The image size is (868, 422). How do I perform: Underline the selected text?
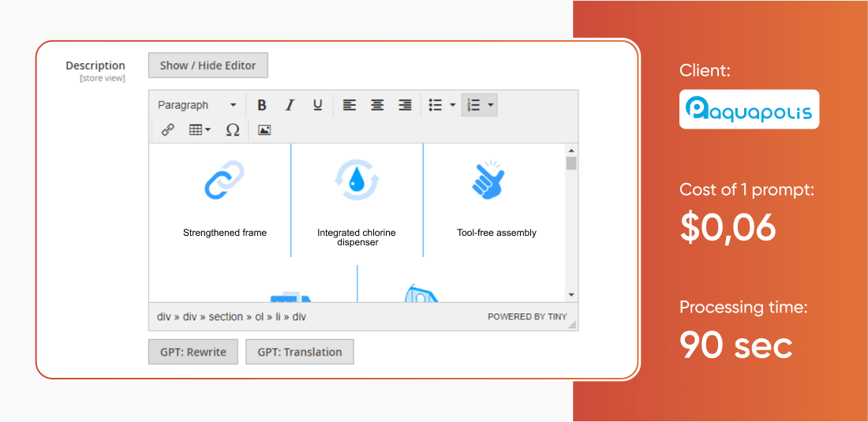point(317,105)
